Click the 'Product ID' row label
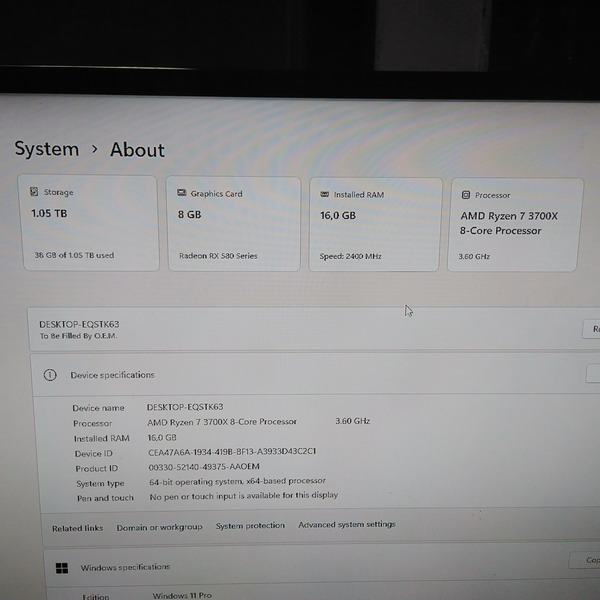Image resolution: width=600 pixels, height=600 pixels. pyautogui.click(x=97, y=468)
